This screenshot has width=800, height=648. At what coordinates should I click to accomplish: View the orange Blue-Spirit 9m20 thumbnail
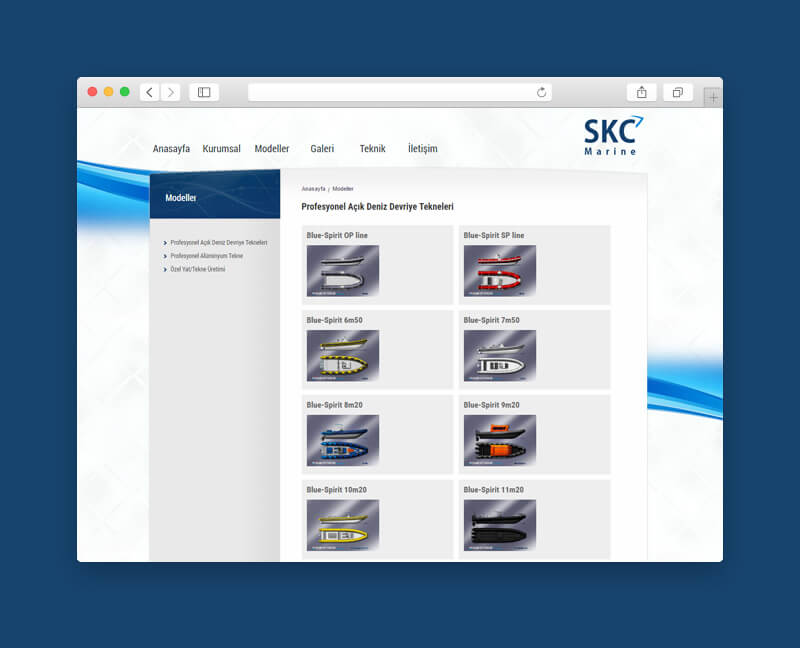499,440
